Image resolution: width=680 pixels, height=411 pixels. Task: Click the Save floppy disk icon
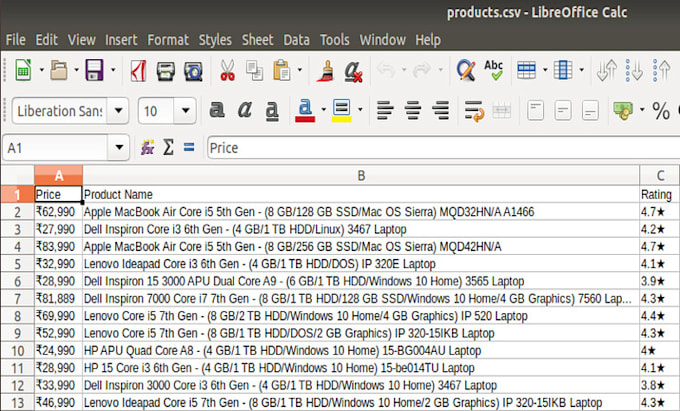pos(94,70)
